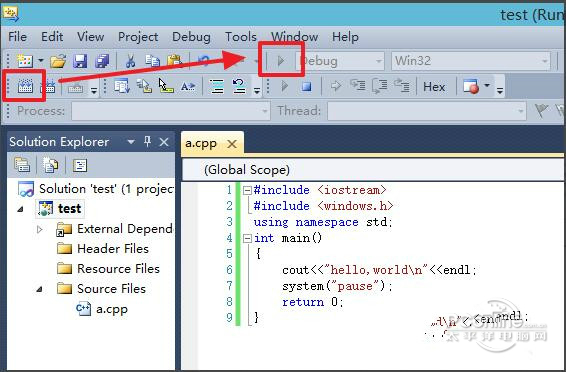Close the a.cpp editor tab
This screenshot has height=372, width=566.
click(x=232, y=144)
